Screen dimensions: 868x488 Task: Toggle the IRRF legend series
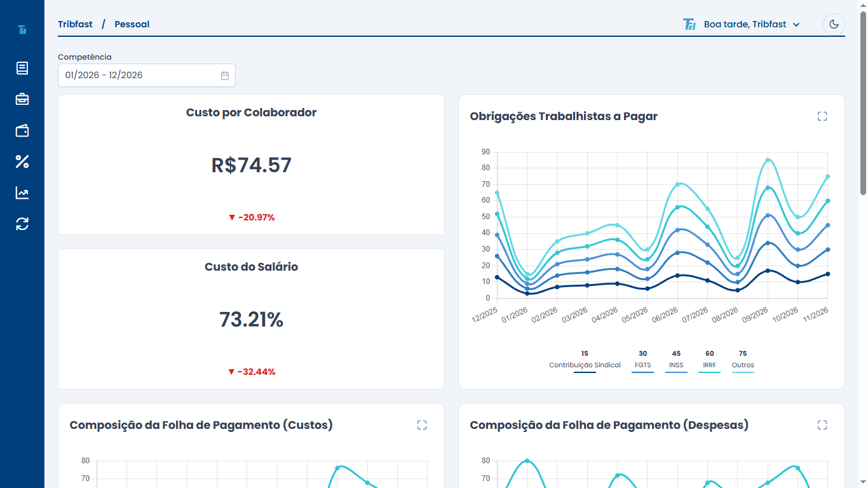click(x=709, y=363)
